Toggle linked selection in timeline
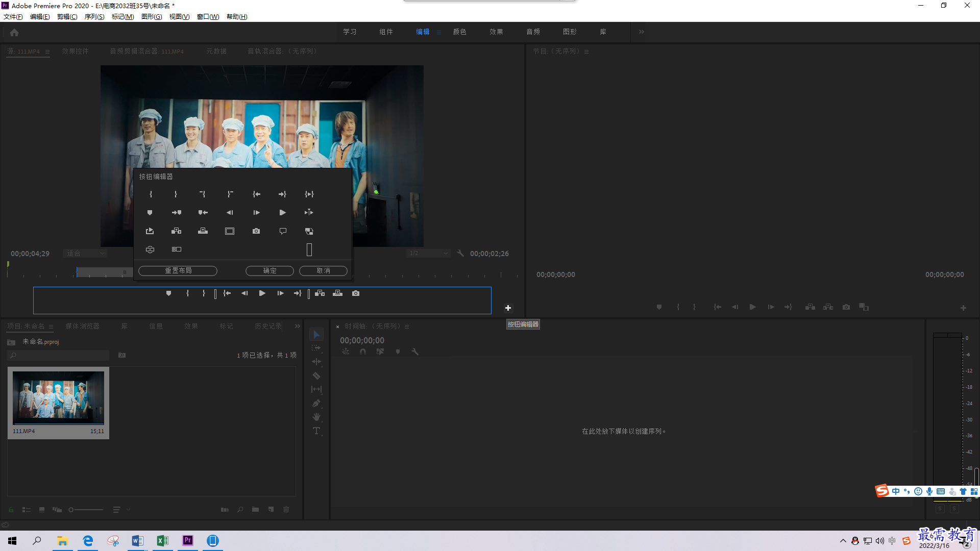Image resolution: width=980 pixels, height=551 pixels. (380, 352)
